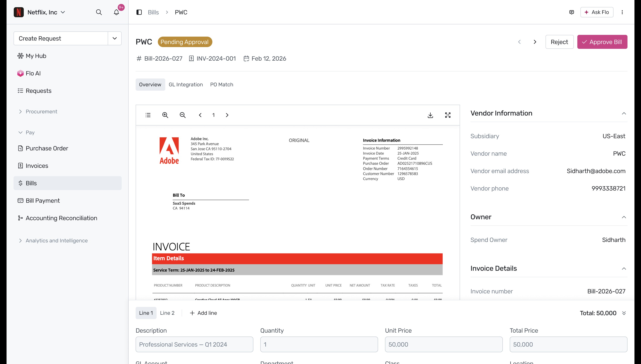This screenshot has height=364, width=641.
Task: Go to previous page of invoice viewer
Action: point(200,115)
